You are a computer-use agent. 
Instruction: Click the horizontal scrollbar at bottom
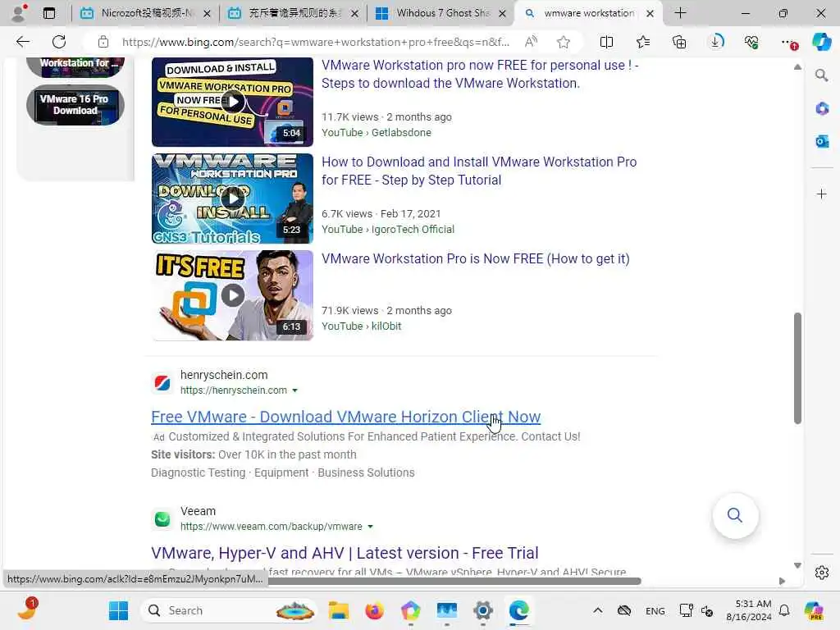click(454, 582)
